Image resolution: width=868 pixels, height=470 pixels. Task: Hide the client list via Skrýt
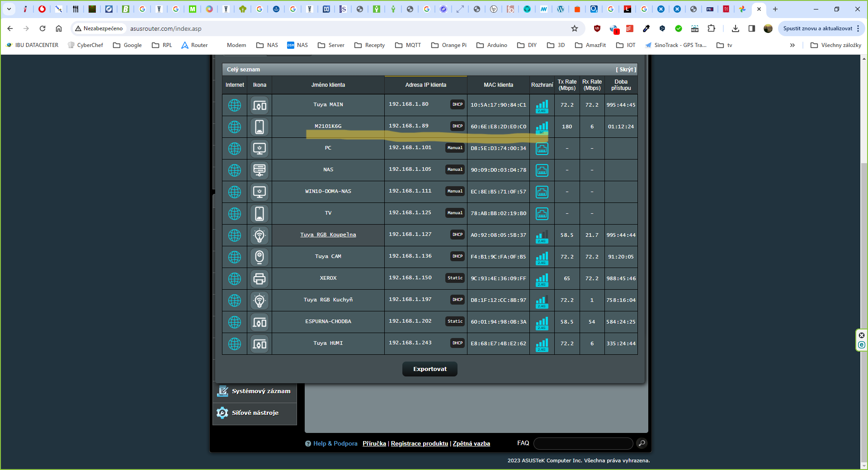(626, 70)
